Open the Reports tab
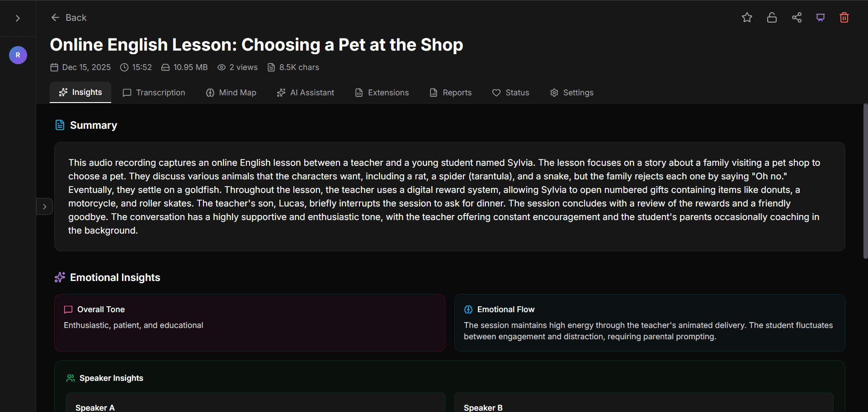This screenshot has height=412, width=868. (451, 93)
